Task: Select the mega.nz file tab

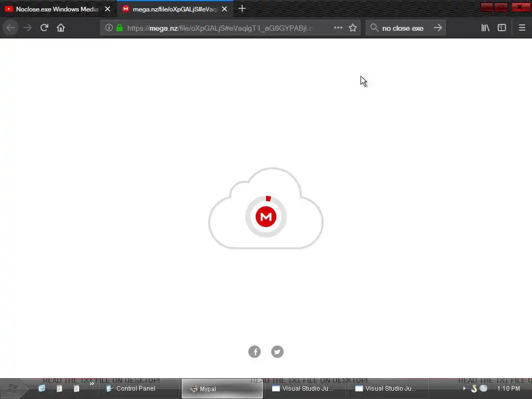Action: [175, 9]
